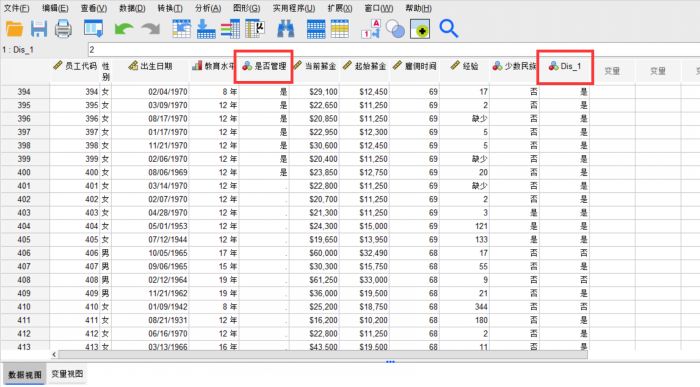This screenshot has width=700, height=387.
Task: Toggle Value labels icon with A and 1
Action: click(x=371, y=29)
